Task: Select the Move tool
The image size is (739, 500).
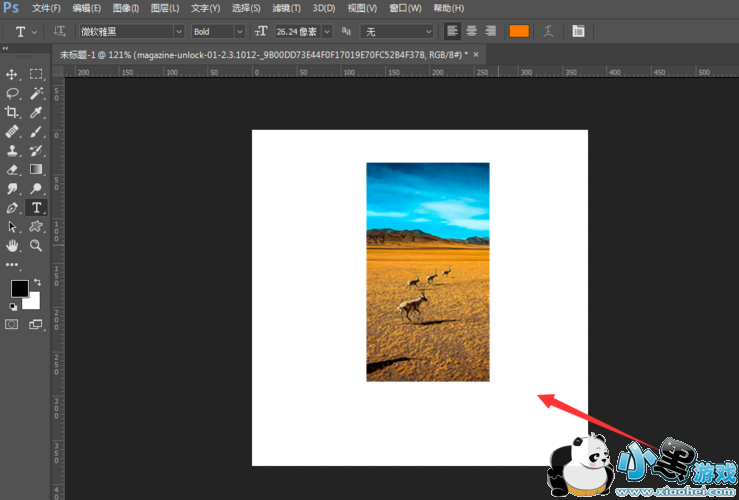Action: 13,74
